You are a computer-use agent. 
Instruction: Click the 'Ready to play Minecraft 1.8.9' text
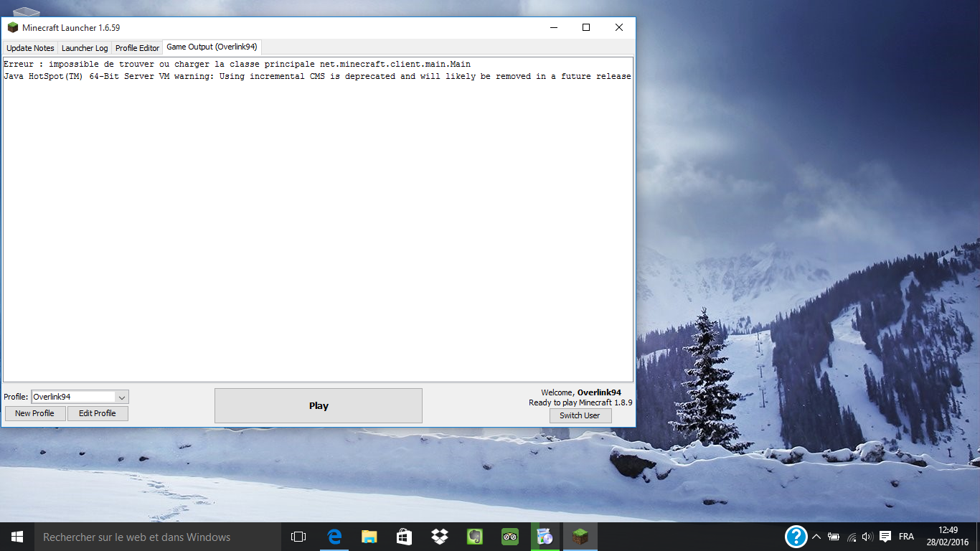[x=580, y=402]
